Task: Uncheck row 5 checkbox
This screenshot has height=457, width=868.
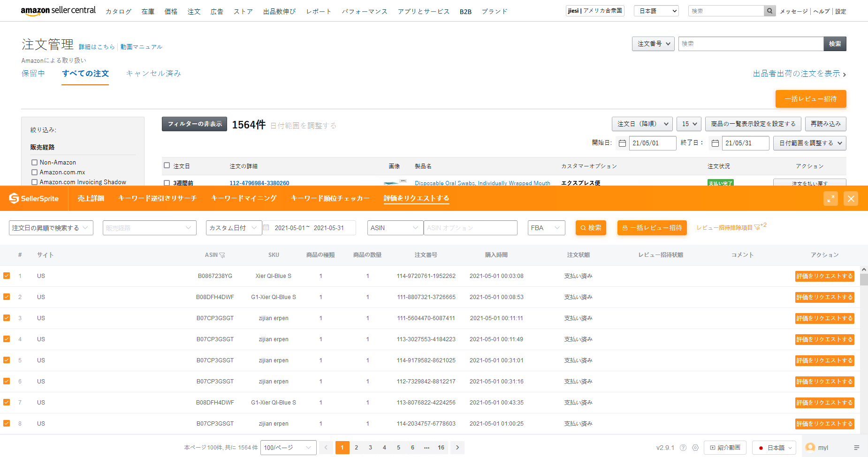Action: 7,360
